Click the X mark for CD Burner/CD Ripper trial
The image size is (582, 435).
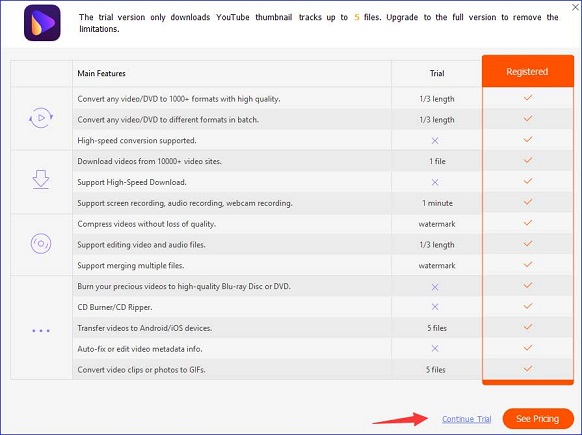pyautogui.click(x=435, y=307)
